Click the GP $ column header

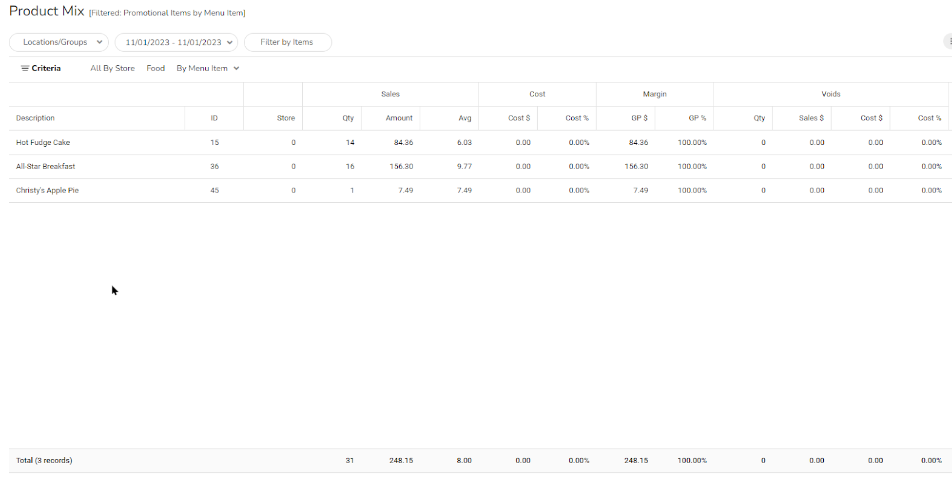click(x=639, y=118)
